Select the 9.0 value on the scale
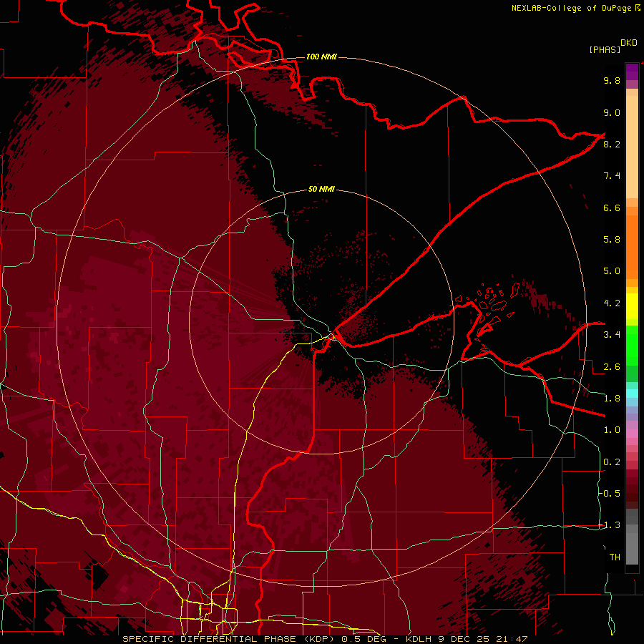 [612, 112]
